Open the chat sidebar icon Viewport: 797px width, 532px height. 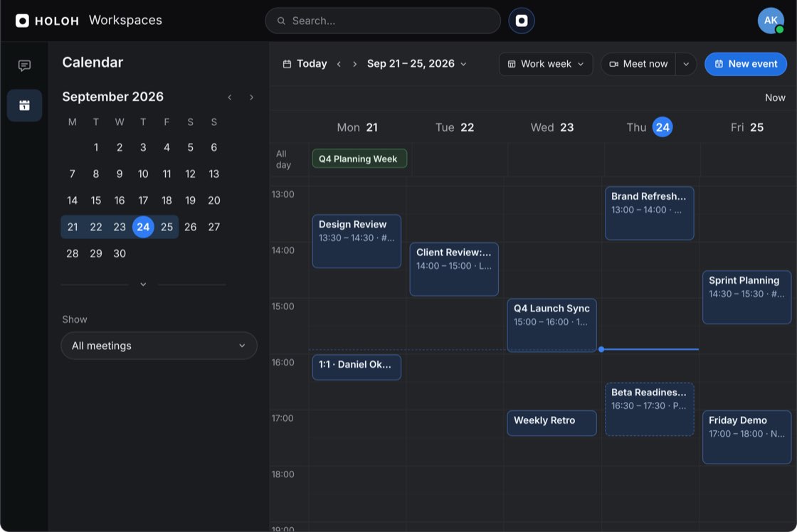pos(24,65)
